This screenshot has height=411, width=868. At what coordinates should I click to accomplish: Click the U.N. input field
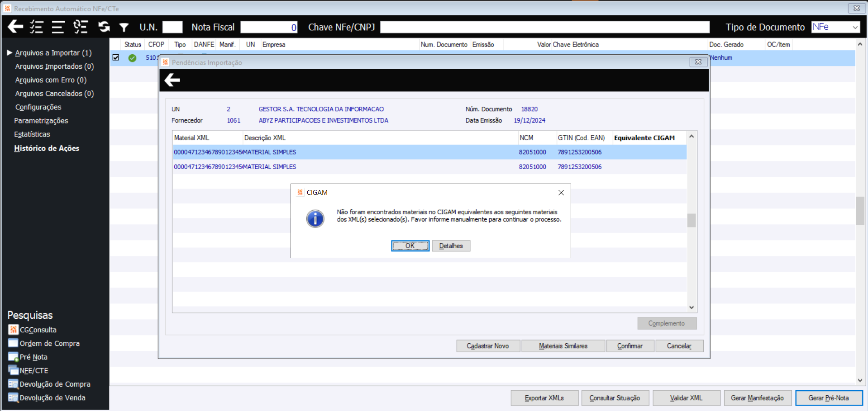[x=172, y=27]
